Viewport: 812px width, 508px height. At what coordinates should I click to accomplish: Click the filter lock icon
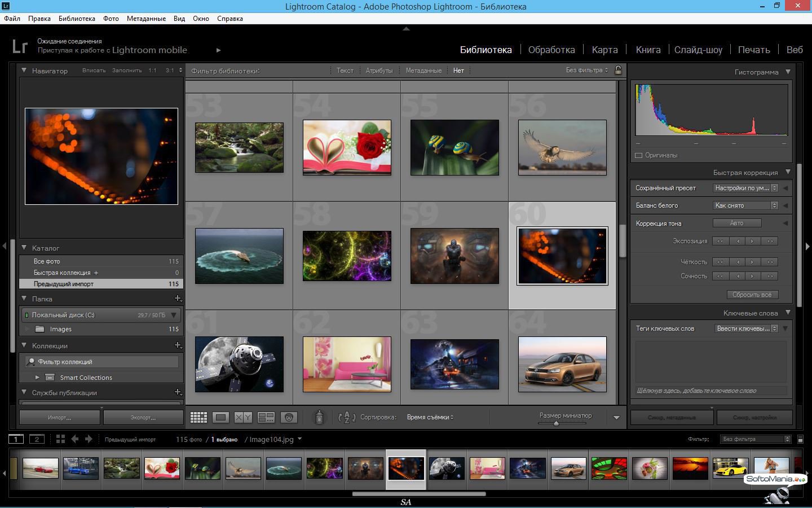click(618, 71)
